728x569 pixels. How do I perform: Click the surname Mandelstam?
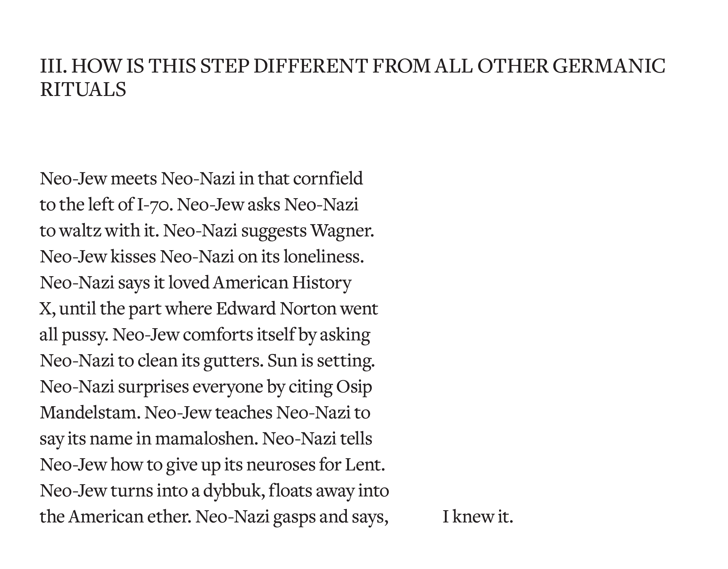(89, 413)
